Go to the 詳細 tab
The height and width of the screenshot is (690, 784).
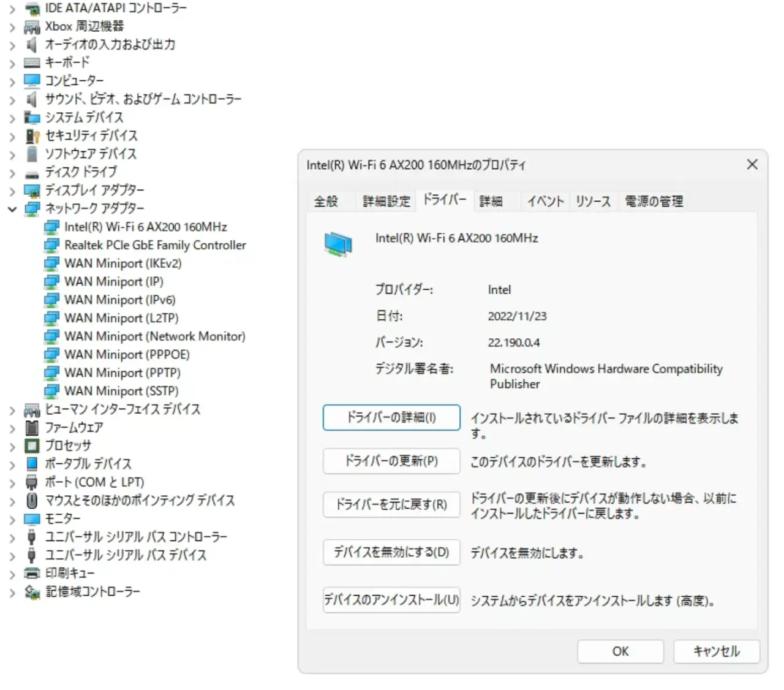pyautogui.click(x=491, y=201)
